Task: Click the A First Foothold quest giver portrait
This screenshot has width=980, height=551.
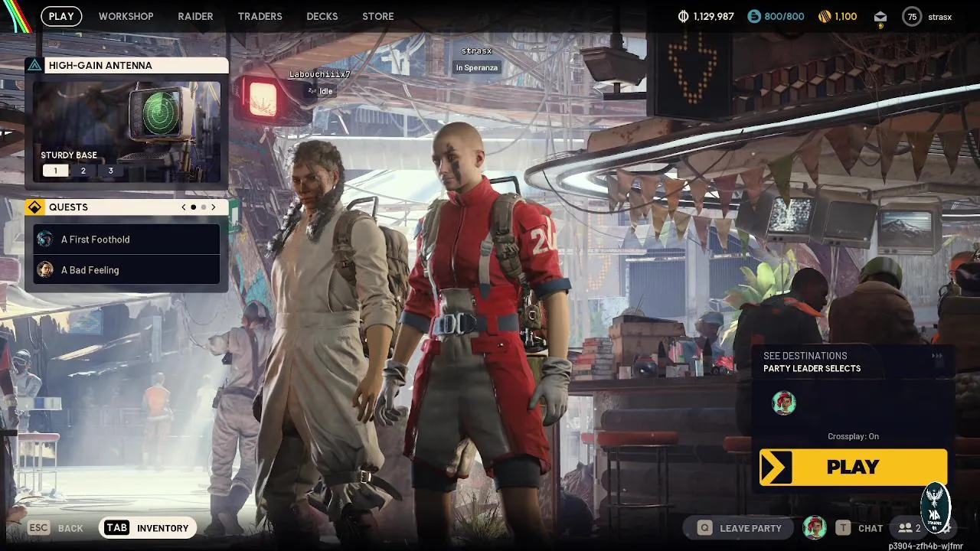Action: (45, 239)
